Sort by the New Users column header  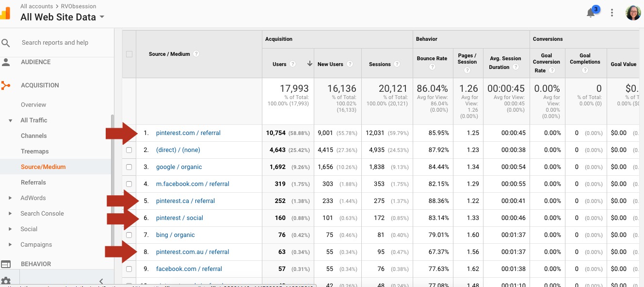(x=330, y=64)
